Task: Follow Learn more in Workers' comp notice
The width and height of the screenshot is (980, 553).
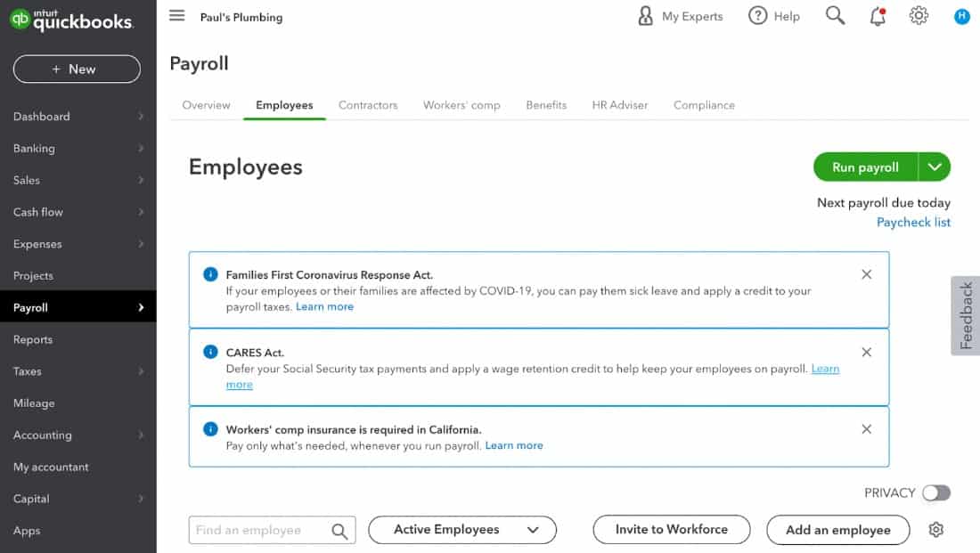Action: pos(514,445)
